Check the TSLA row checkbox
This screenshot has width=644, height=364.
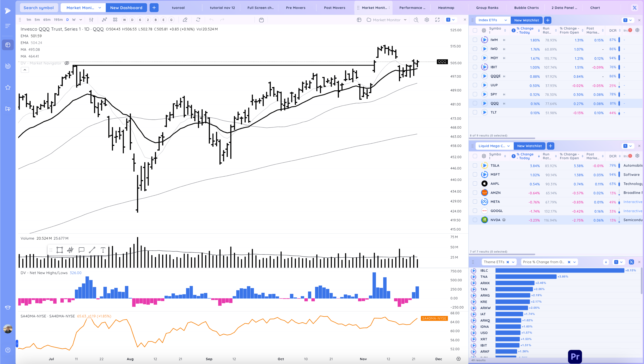click(475, 165)
